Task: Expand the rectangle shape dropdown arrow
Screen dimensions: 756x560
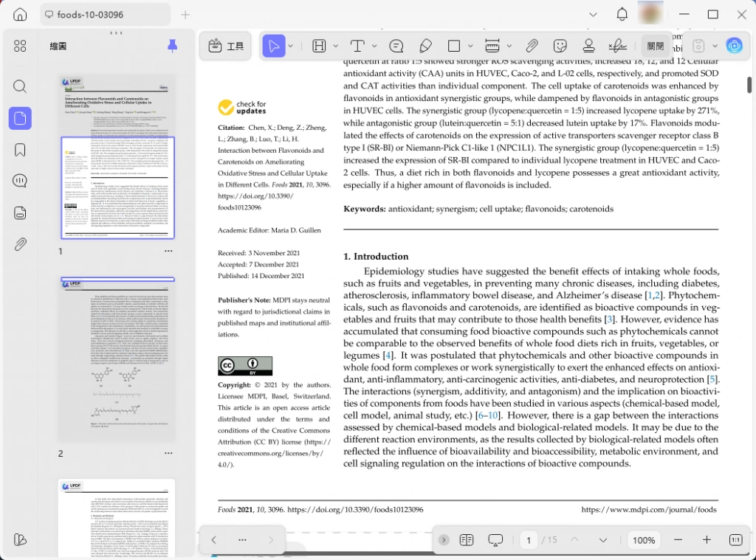Action: (x=470, y=46)
